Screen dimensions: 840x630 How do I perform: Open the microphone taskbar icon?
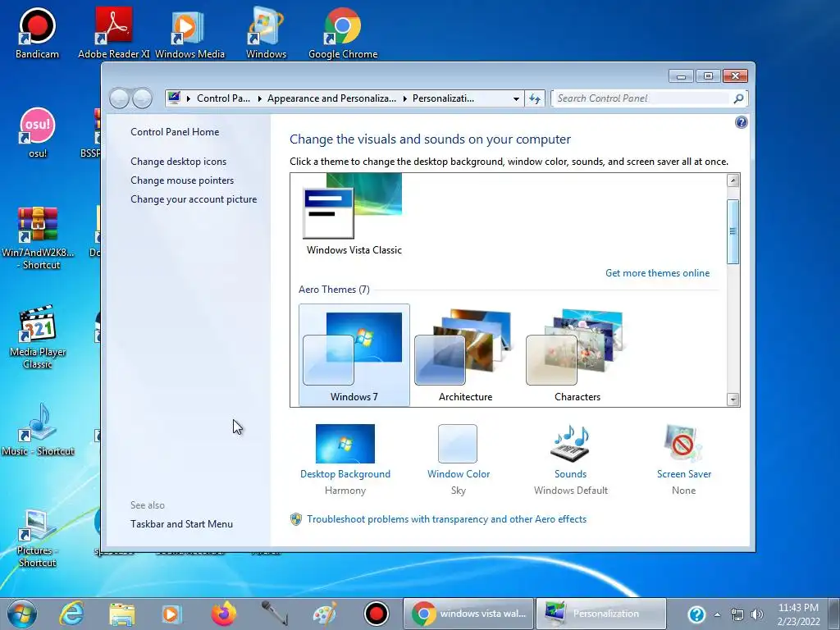tap(274, 614)
